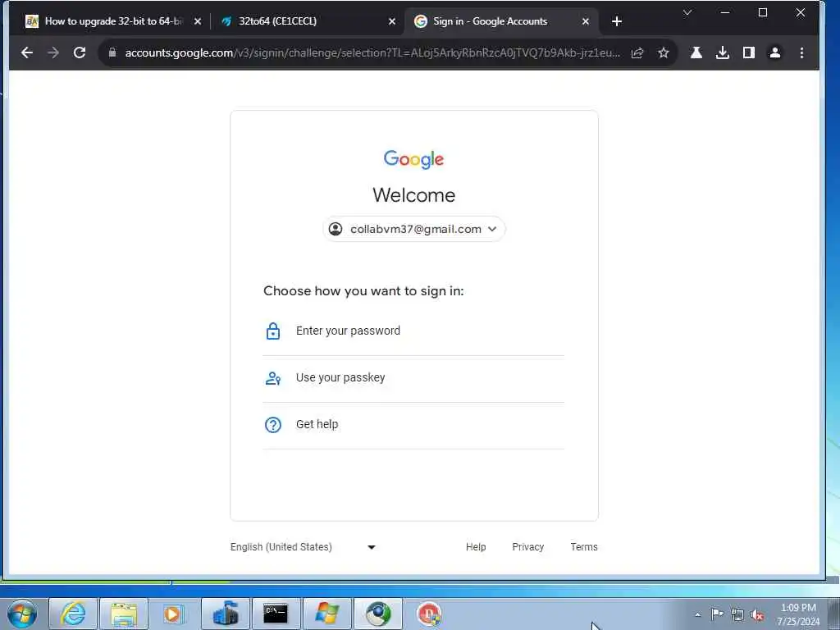Close the How to upgrade 32-bit tab

click(198, 21)
